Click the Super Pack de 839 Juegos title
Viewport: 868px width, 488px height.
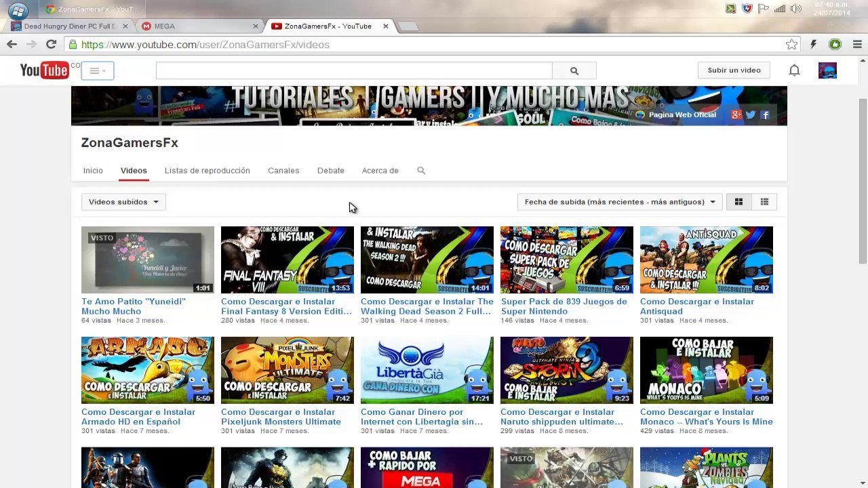[x=564, y=306]
